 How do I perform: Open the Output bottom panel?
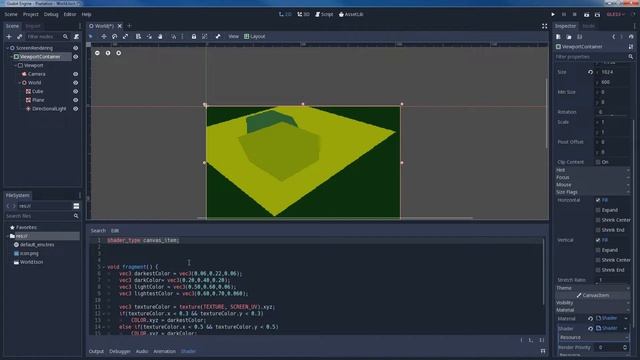click(x=96, y=351)
